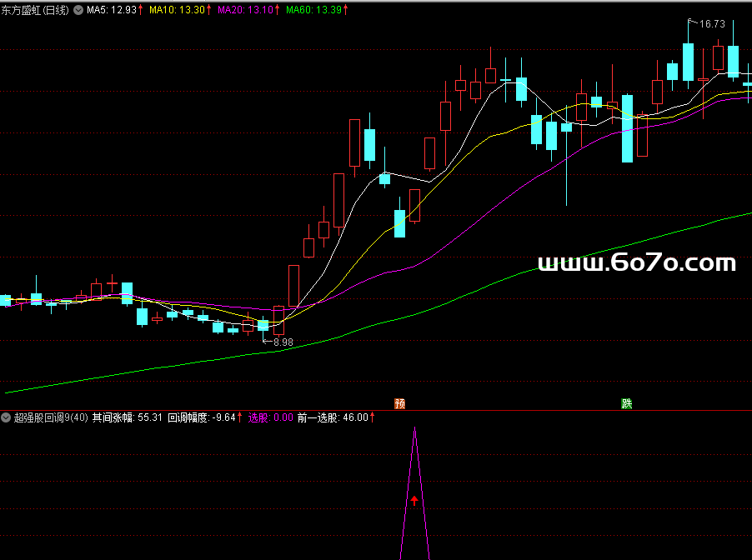Expand the 超强股回调 indicator panel menu arrow
Viewport: 752px width, 560px height.
coord(7,417)
